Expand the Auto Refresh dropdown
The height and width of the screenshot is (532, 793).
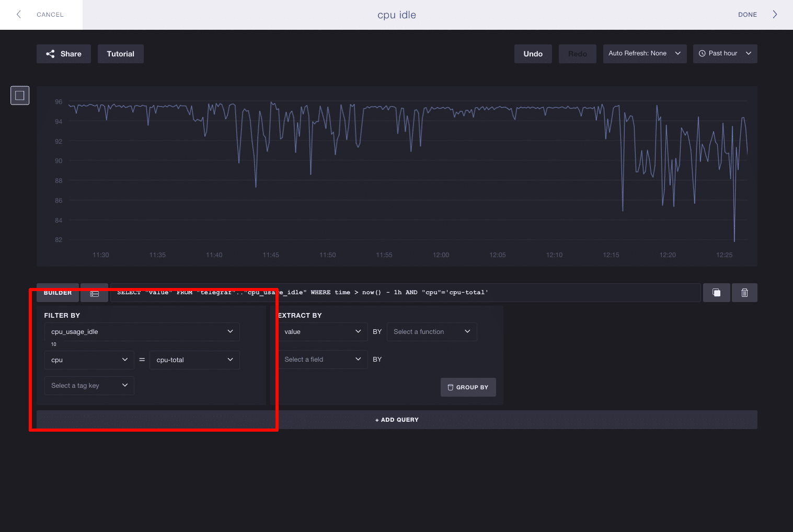(644, 54)
